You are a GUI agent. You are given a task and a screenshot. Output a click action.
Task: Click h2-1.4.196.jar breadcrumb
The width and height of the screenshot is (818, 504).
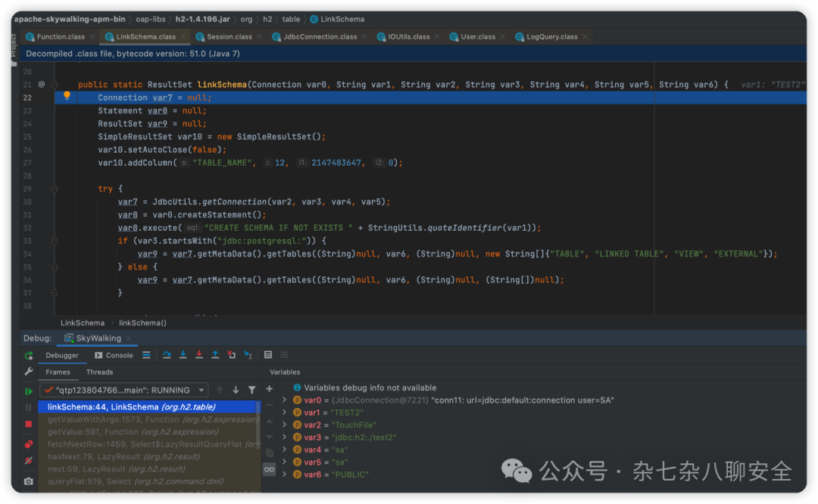[202, 19]
